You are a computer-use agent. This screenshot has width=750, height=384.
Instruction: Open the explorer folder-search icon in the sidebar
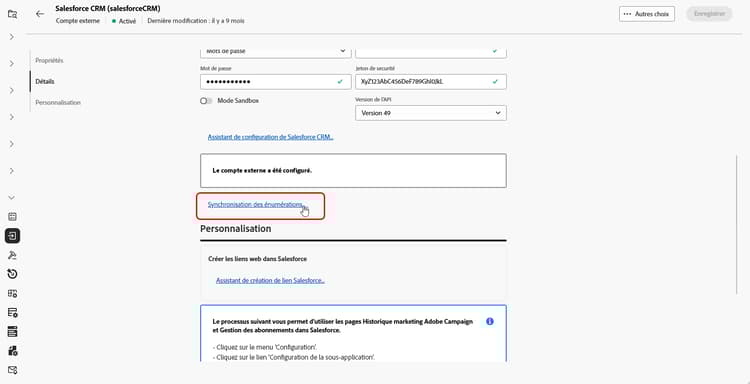[x=12, y=14]
